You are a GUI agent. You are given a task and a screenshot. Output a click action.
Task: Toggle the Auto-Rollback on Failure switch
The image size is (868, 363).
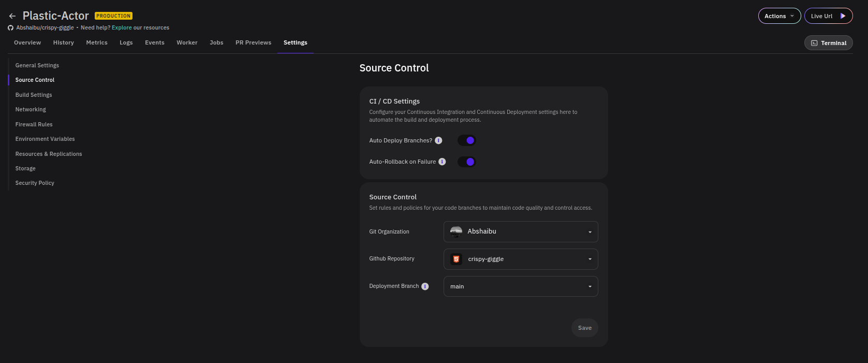467,162
